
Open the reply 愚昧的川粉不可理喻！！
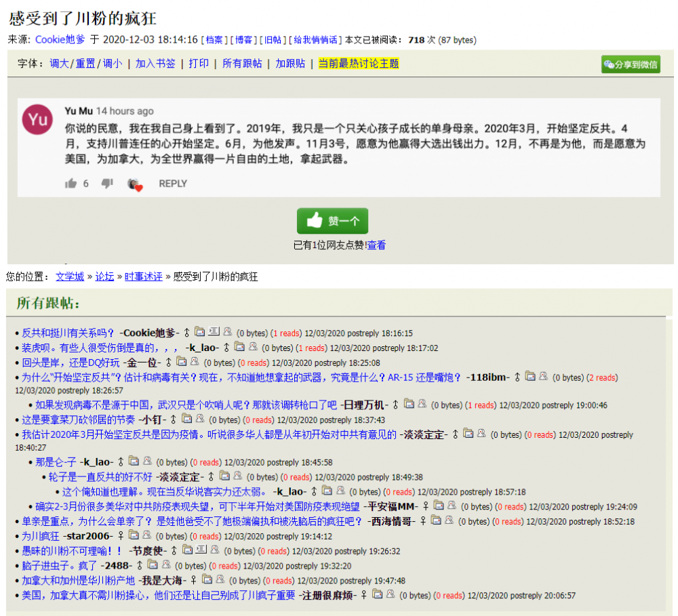point(72,551)
